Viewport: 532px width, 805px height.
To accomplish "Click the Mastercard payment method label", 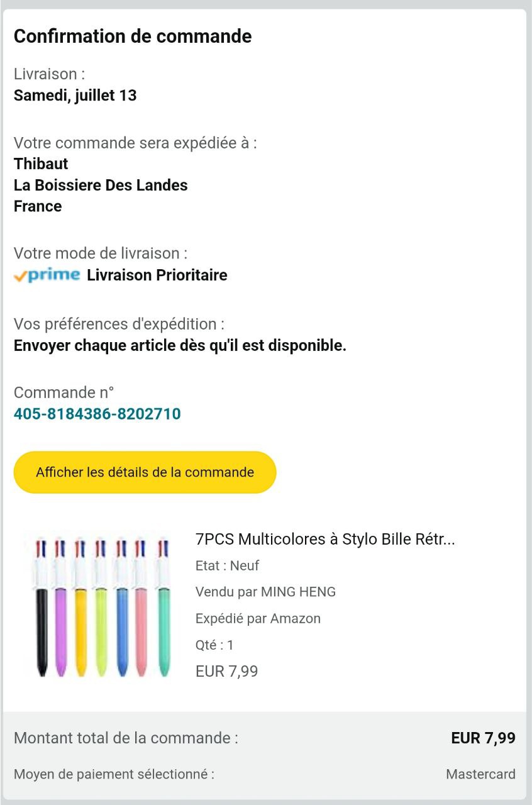I will [x=480, y=774].
